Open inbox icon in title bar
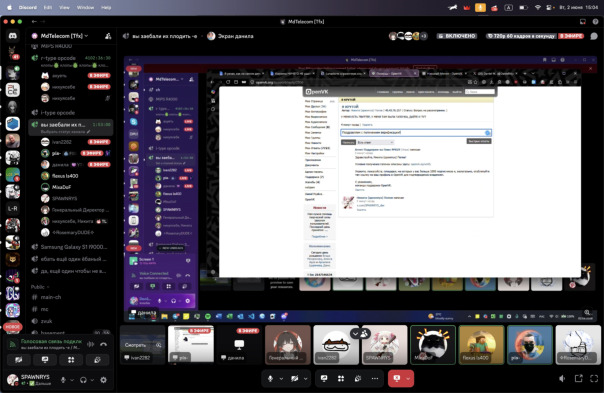The width and height of the screenshot is (604, 393). (582, 22)
